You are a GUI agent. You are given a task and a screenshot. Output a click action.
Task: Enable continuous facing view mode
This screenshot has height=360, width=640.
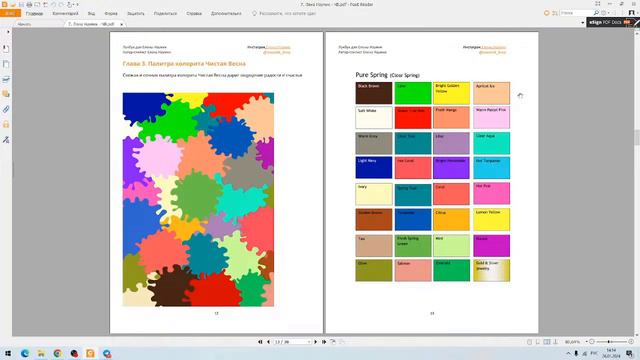[x=555, y=342]
